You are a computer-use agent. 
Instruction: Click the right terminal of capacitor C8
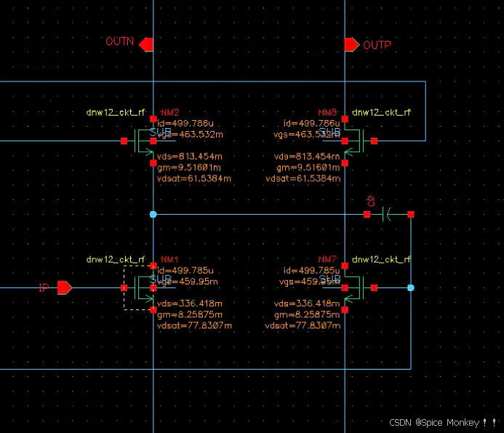click(x=411, y=214)
